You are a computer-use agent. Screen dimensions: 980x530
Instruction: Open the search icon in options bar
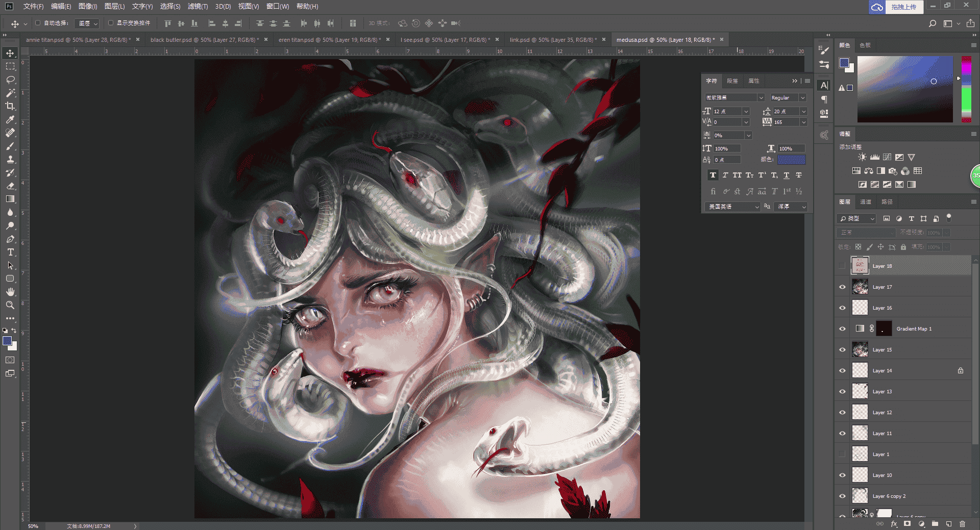pos(933,23)
